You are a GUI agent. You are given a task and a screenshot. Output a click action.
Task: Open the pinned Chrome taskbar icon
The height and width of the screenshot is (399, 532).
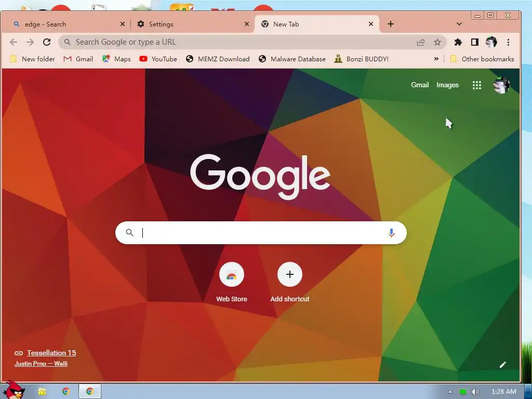tap(66, 392)
